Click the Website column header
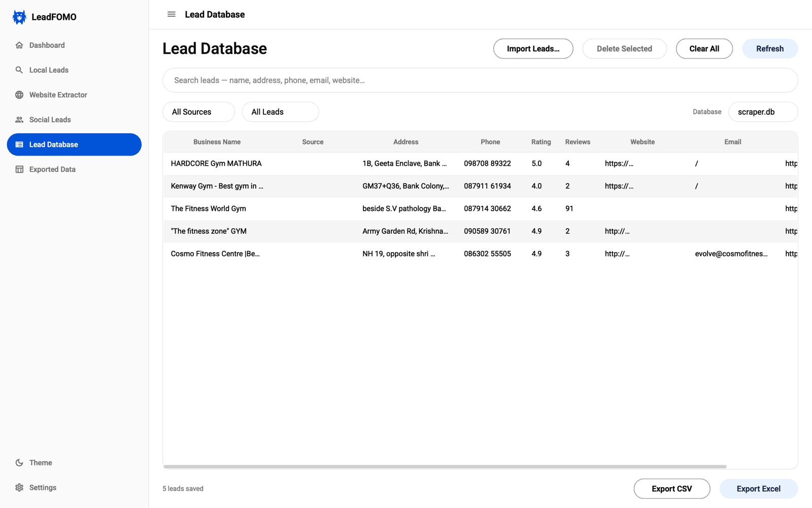 tap(642, 142)
